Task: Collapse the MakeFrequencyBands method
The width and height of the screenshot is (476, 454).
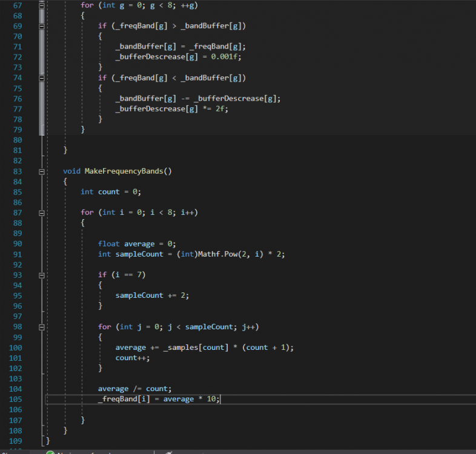Action: (41, 172)
